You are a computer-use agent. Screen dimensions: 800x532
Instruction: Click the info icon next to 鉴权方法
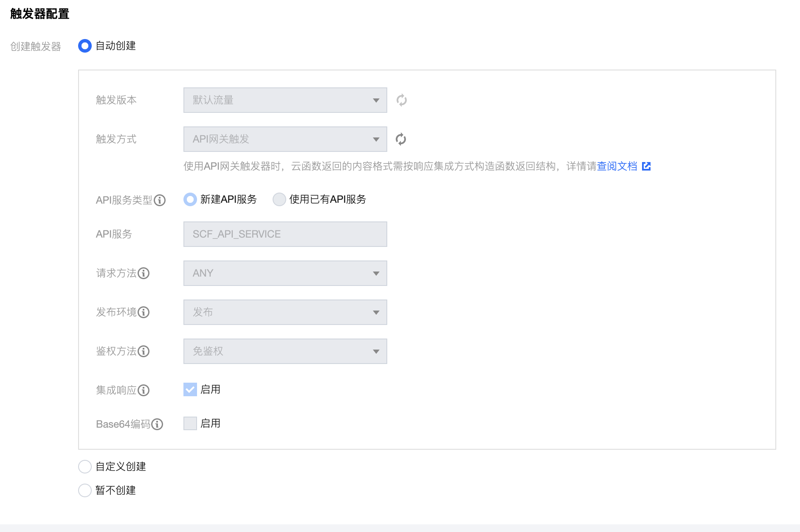(x=144, y=352)
